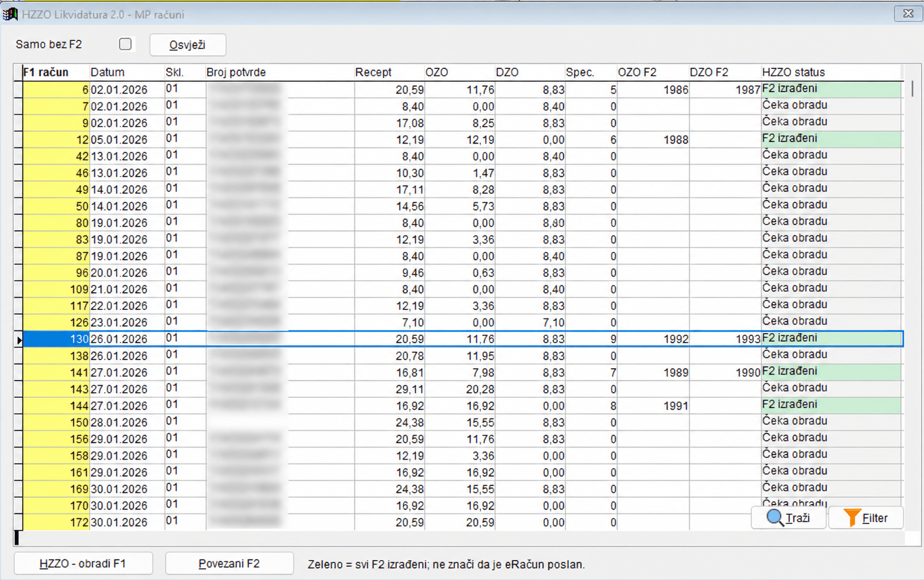This screenshot has width=924, height=580.
Task: Enable the Samo bez F2 checkbox
Action: tap(125, 44)
